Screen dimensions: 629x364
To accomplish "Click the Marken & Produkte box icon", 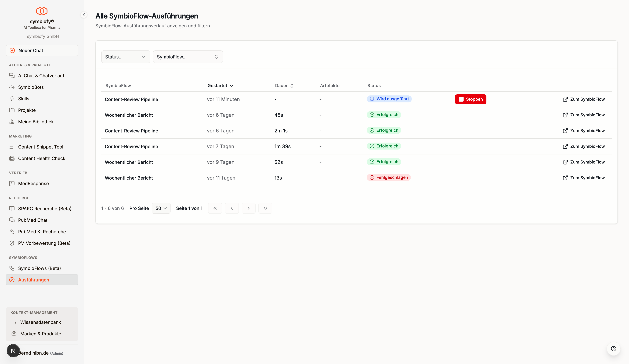I will (x=14, y=334).
